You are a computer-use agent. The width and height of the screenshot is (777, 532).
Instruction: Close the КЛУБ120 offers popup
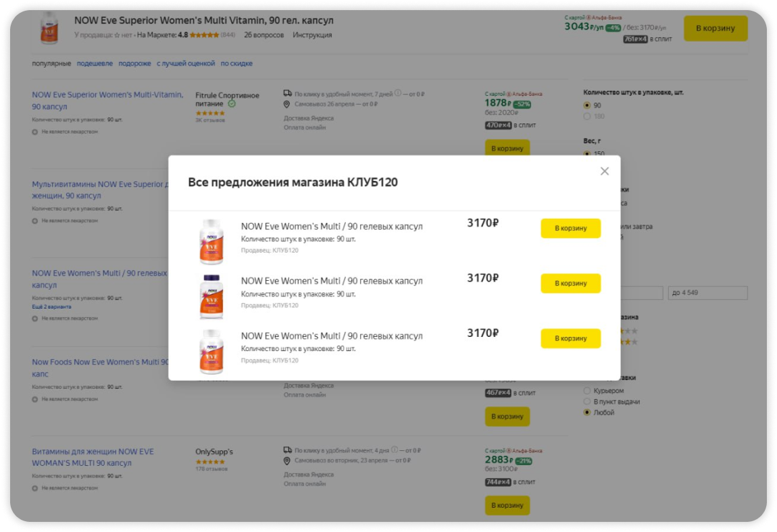604,171
